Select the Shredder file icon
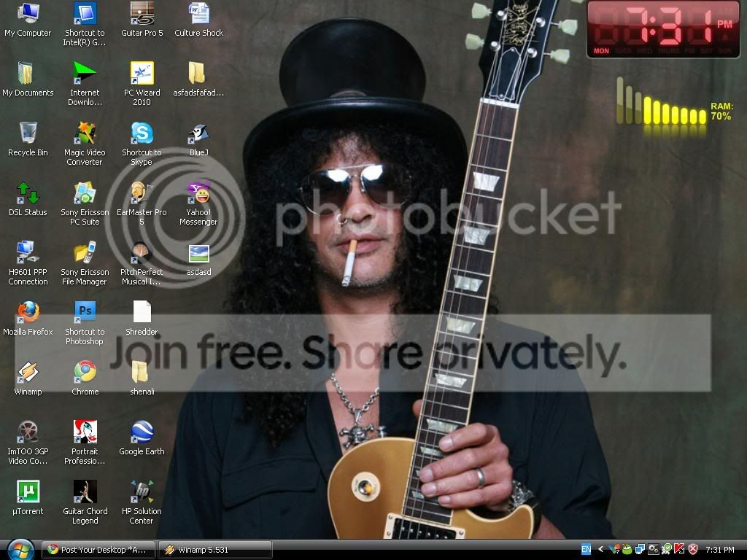 coord(142,319)
